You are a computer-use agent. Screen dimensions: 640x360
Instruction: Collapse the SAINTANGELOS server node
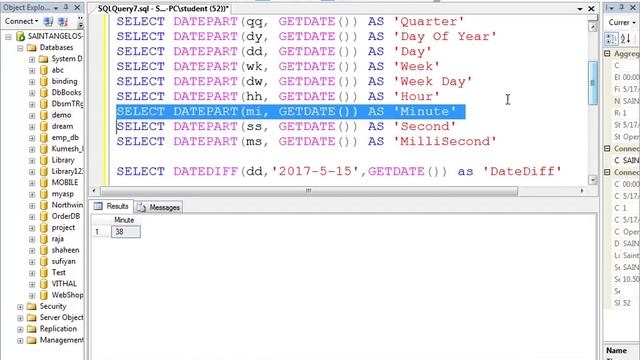(x=8, y=37)
